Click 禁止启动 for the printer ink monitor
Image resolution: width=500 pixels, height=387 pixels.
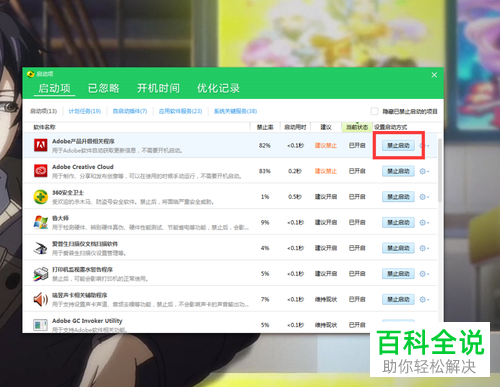click(x=398, y=274)
